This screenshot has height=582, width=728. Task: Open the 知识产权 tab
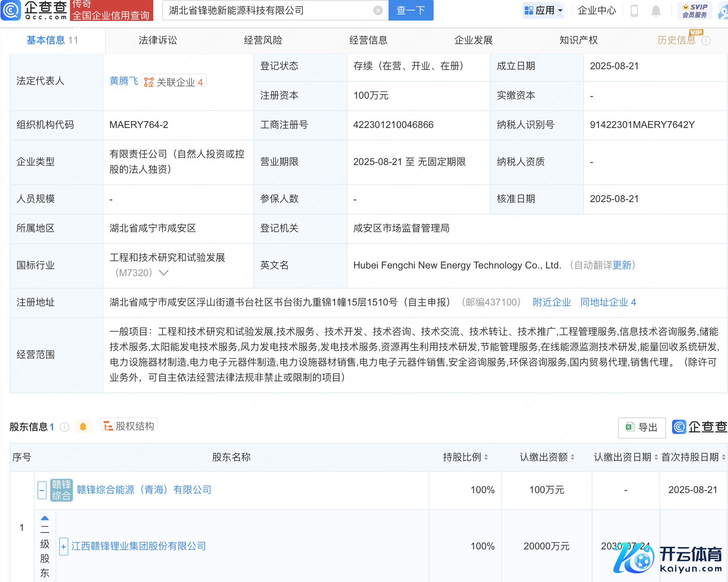[578, 40]
